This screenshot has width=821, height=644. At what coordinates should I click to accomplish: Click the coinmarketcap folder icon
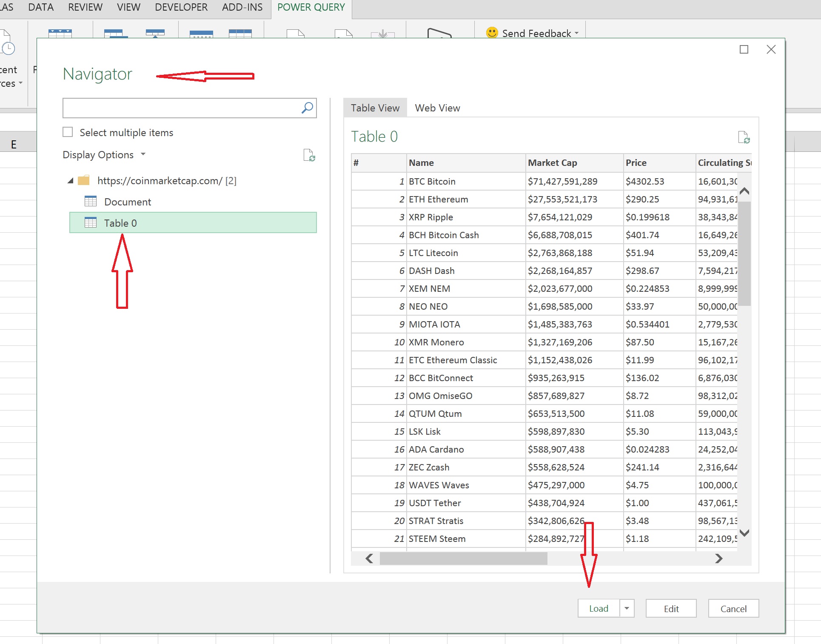pos(84,180)
